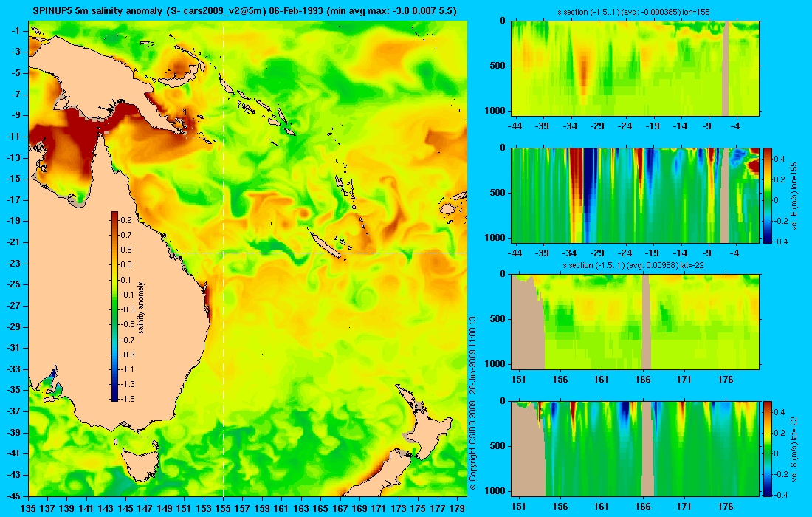The width and height of the screenshot is (812, 517).
Task: Click the -29 tick under the vel. E section
Action: pos(597,253)
